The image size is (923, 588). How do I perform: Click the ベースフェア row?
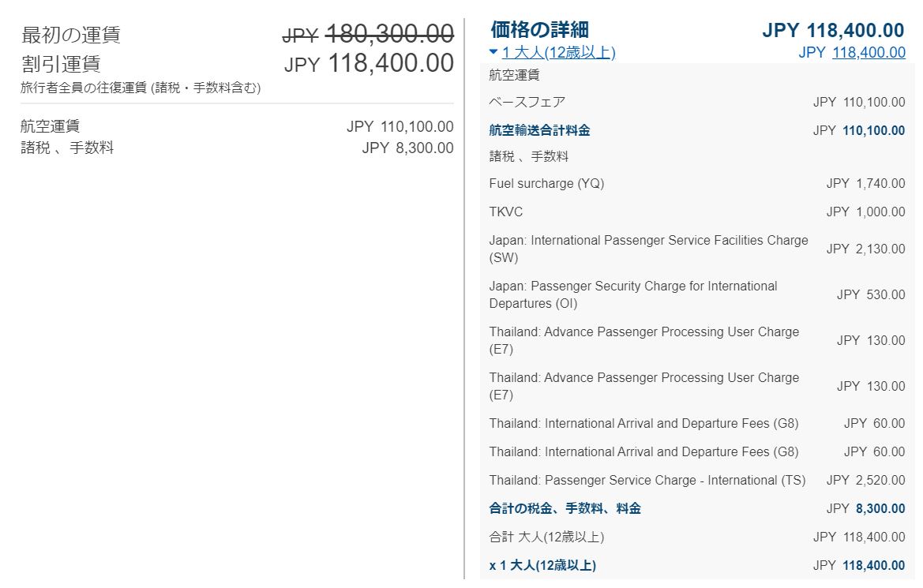pyautogui.click(x=697, y=102)
